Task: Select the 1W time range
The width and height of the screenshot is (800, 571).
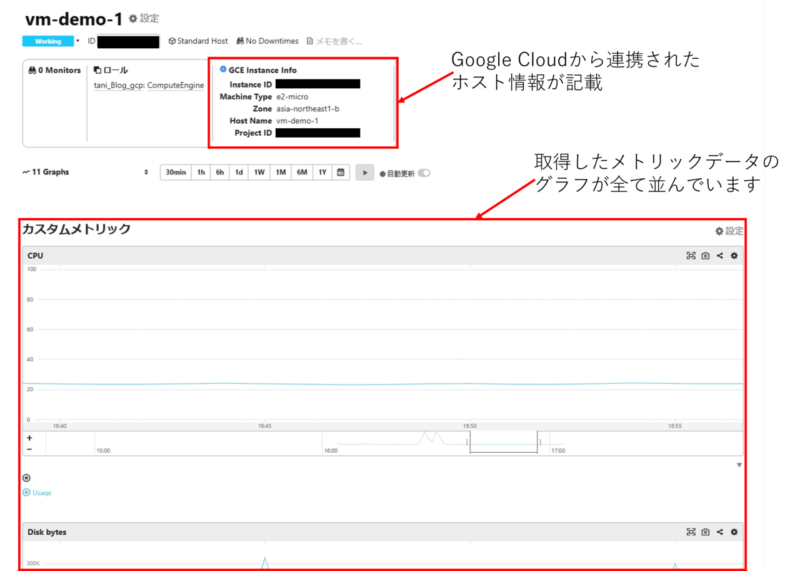Action: point(259,172)
